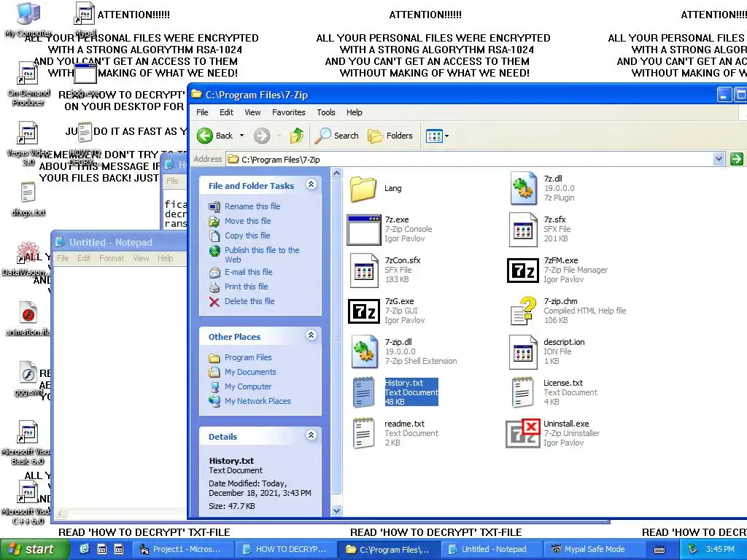
Task: Go to Program Files in Other Places
Action: (x=248, y=357)
